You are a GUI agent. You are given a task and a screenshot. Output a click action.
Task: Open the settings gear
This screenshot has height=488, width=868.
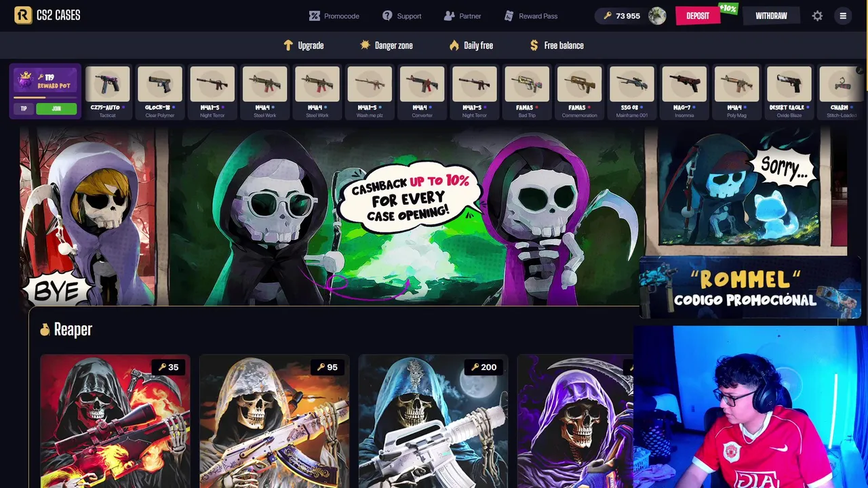tap(817, 16)
